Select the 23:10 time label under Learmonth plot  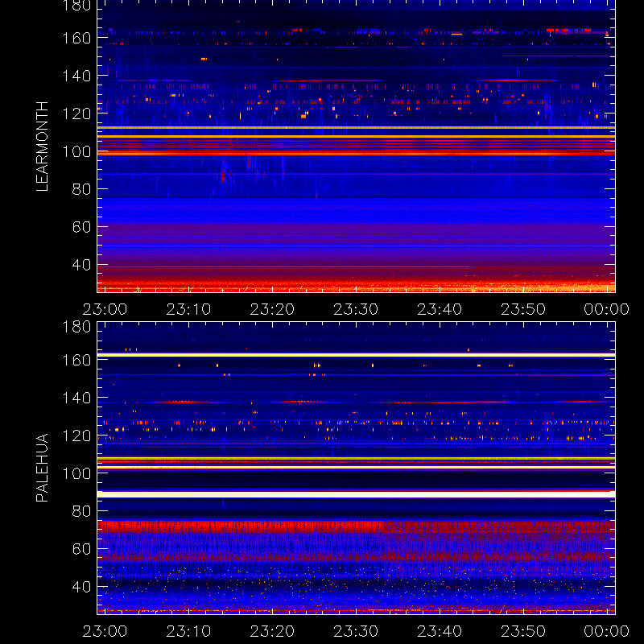coord(188,309)
